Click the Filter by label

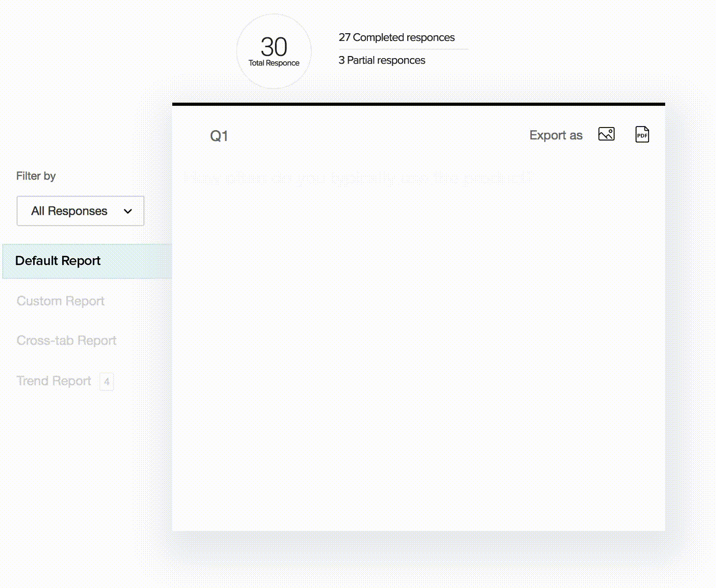click(x=36, y=176)
